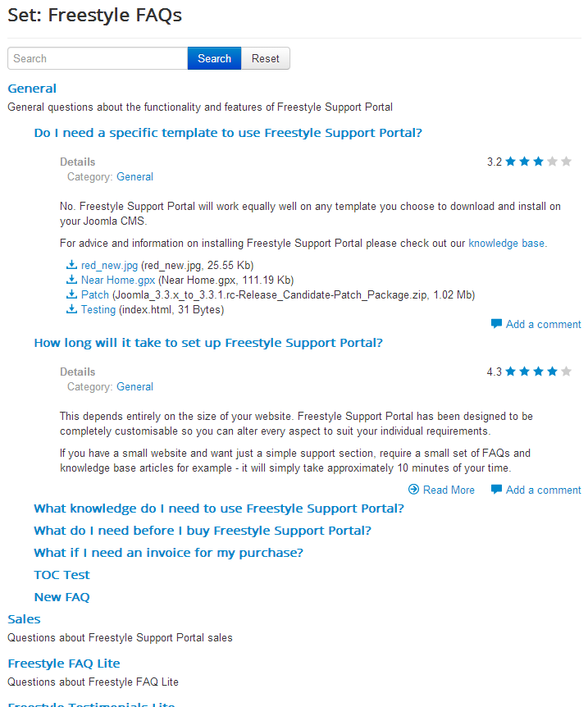The height and width of the screenshot is (707, 588).
Task: Click the download icon beside Near Home.gpx
Action: click(71, 280)
